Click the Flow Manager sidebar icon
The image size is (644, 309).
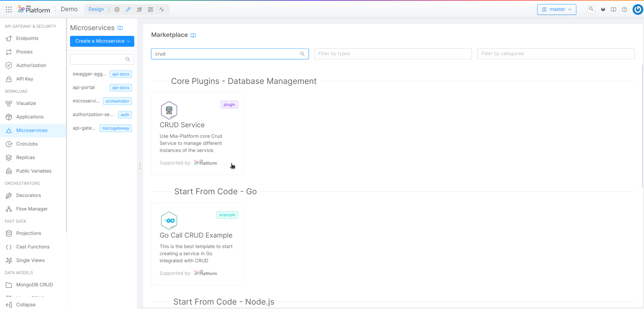coord(9,209)
